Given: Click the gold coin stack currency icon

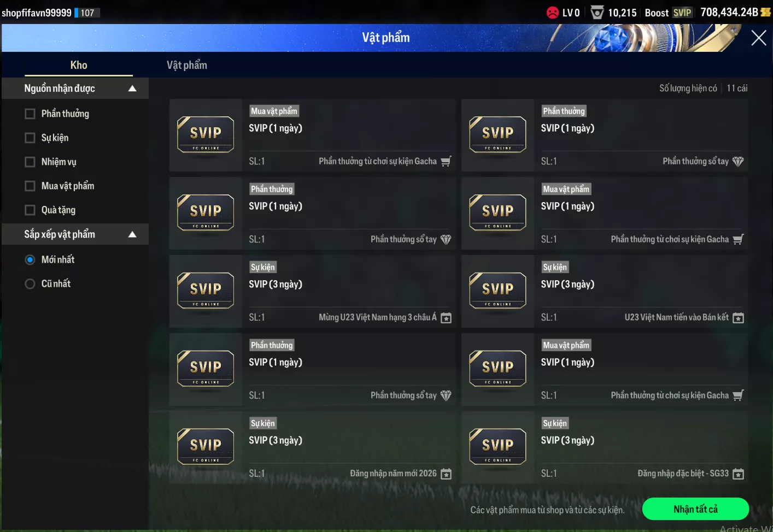Looking at the screenshot, I should (766, 12).
